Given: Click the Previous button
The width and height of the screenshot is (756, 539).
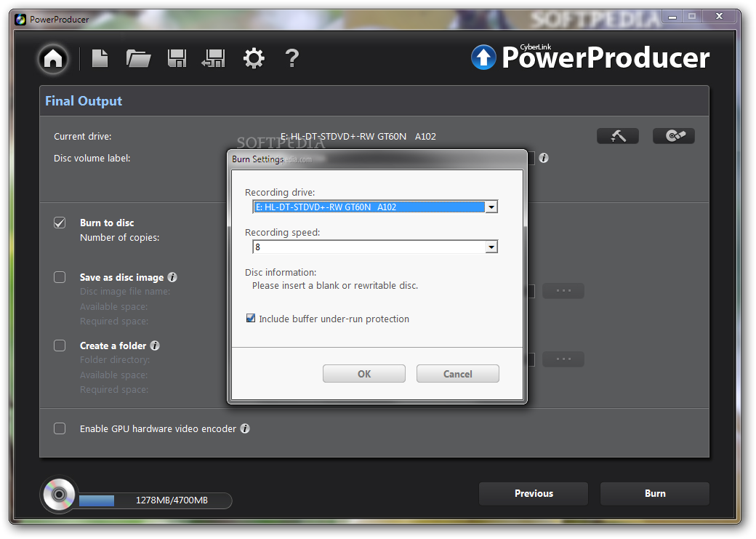Looking at the screenshot, I should click(x=534, y=494).
